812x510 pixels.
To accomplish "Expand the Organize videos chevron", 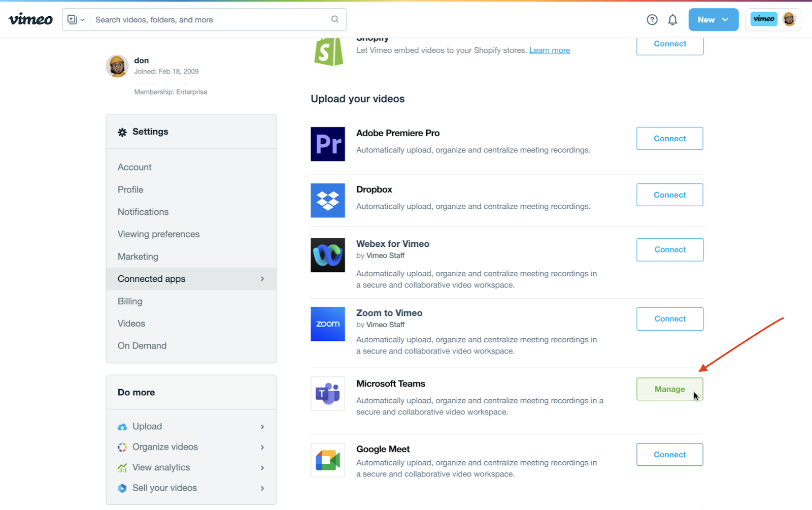I will click(262, 447).
